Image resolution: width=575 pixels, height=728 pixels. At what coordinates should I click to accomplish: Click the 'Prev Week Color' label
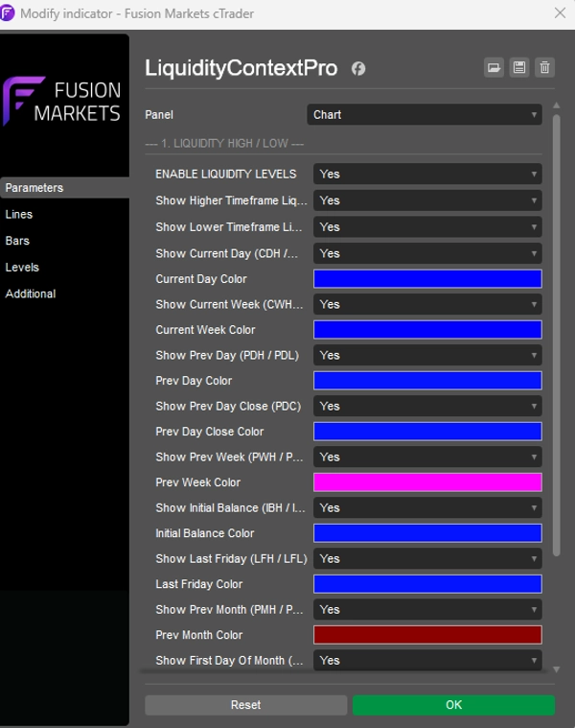click(198, 482)
